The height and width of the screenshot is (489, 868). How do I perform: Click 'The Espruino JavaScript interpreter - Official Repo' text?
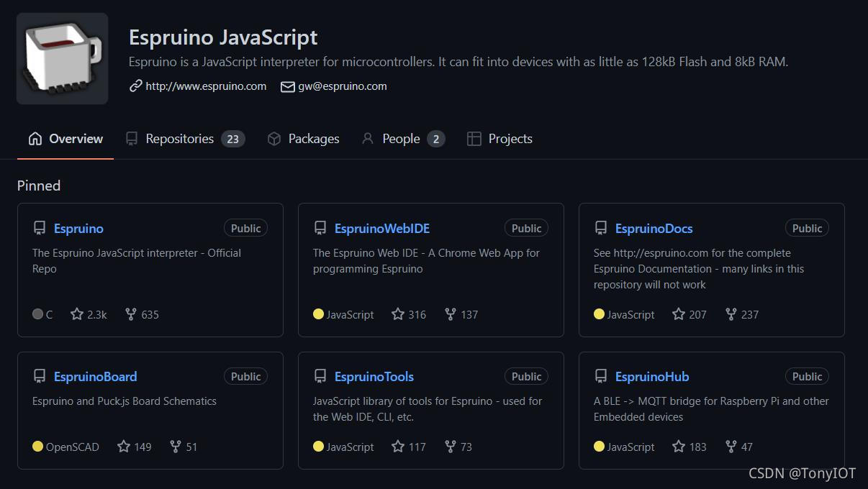137,261
